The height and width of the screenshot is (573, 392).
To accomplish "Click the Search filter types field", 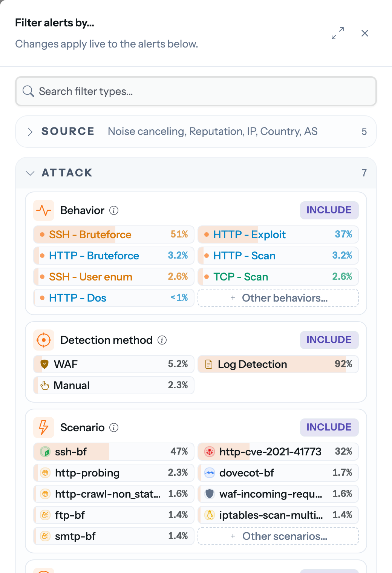I will (196, 91).
